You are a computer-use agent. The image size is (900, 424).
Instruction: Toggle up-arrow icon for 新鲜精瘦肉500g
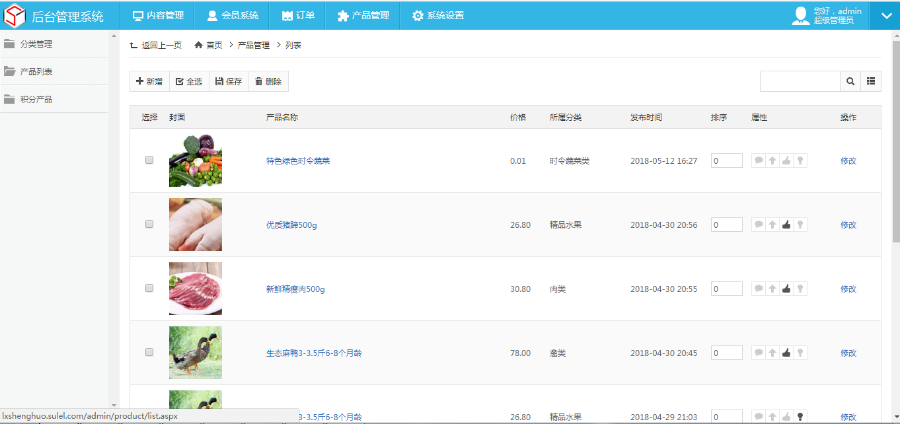click(x=773, y=289)
